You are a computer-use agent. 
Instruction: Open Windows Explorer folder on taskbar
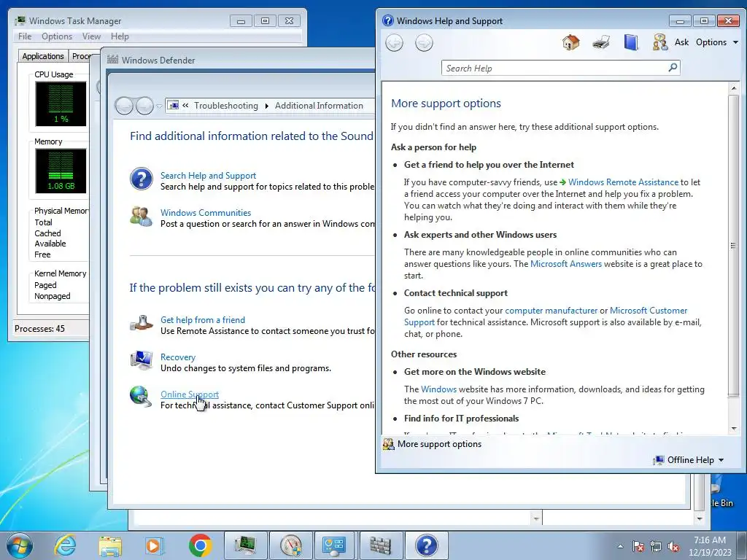click(110, 545)
